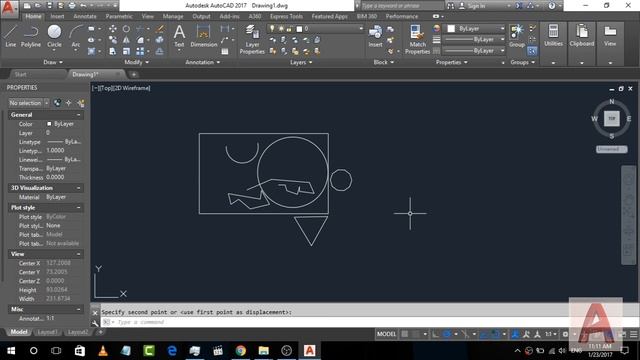Add a new drawing tab with plus

point(133,74)
